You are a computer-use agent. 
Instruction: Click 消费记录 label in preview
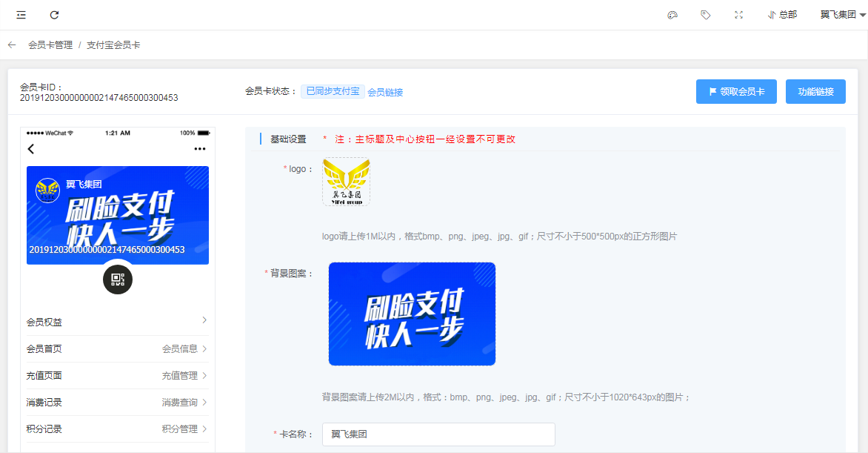(x=44, y=402)
